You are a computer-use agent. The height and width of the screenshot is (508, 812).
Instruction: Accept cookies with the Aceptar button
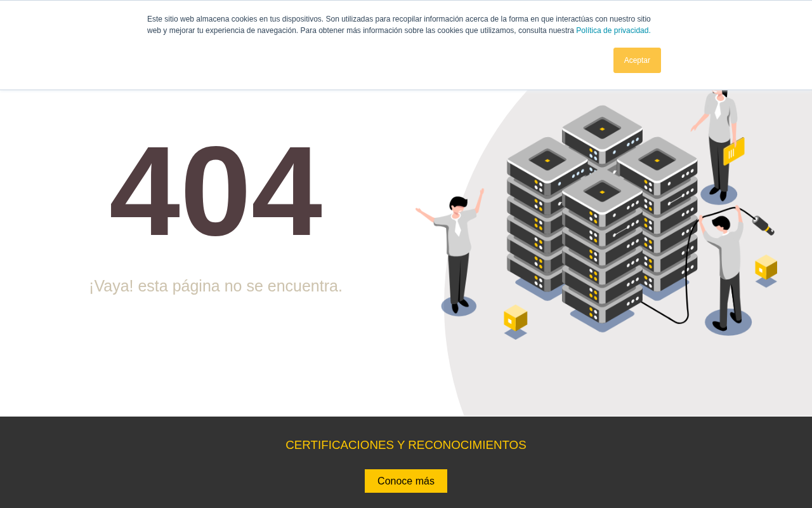pos(637,60)
